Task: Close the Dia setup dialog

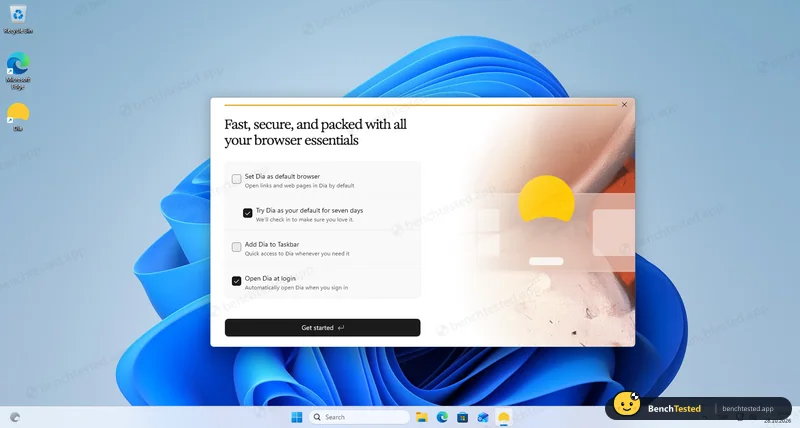Action: click(x=624, y=105)
